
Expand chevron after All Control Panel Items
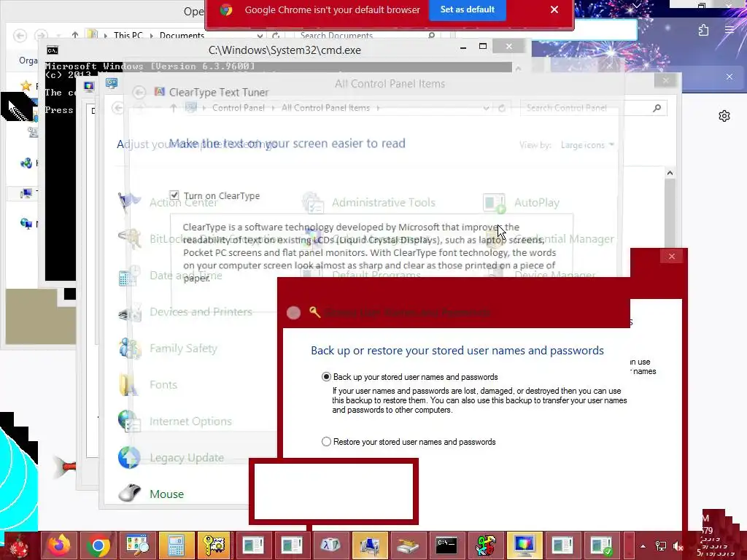[x=378, y=108]
